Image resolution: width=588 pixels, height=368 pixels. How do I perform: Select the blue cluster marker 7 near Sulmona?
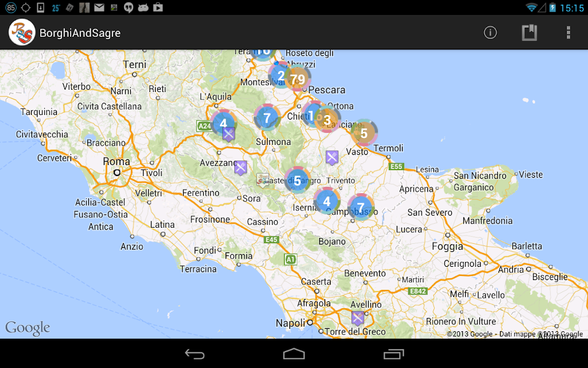point(267,118)
